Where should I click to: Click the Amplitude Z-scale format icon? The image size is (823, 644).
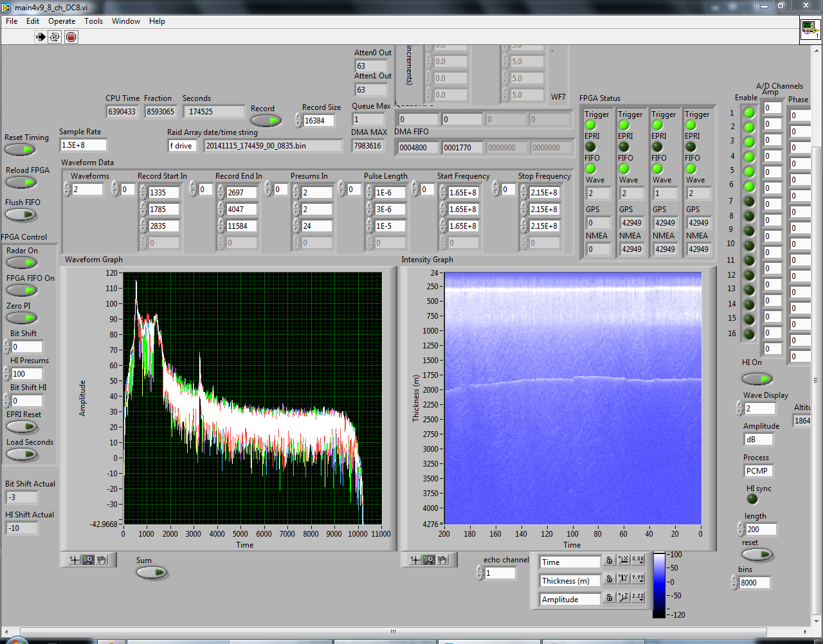(x=637, y=598)
